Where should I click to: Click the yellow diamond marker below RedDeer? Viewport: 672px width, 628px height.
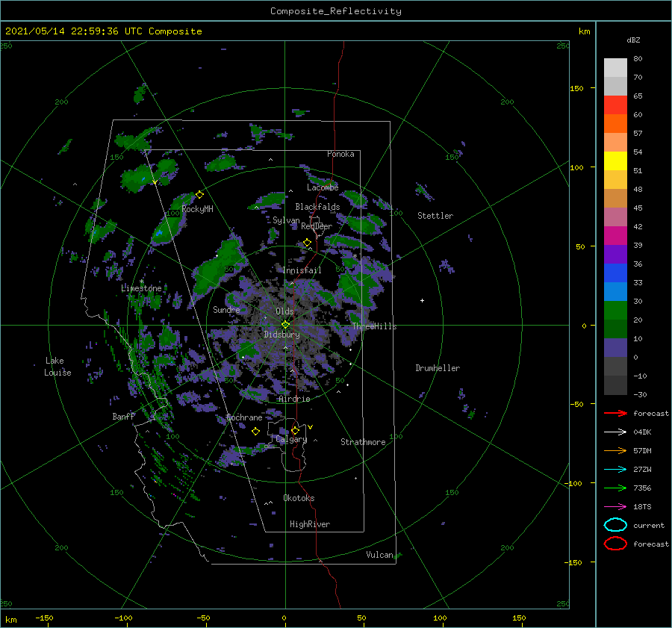307,243
